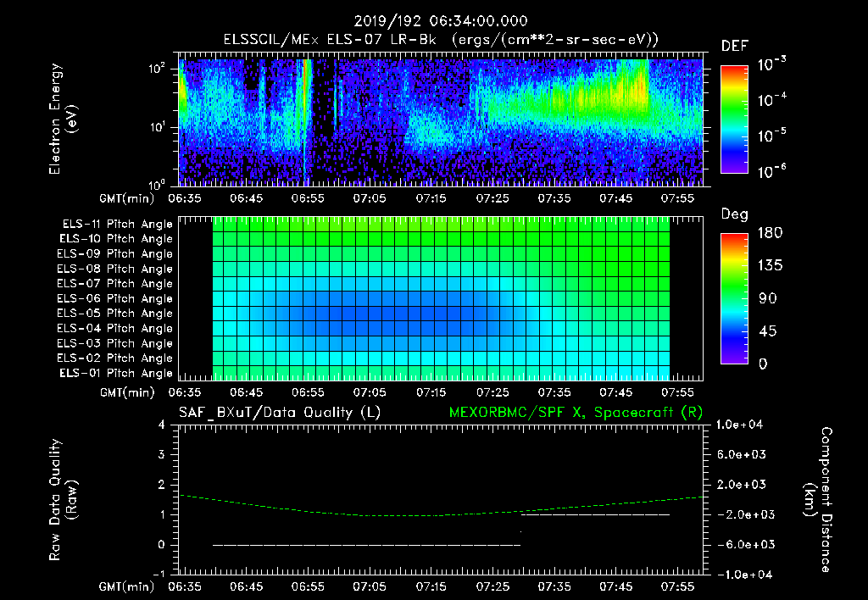Click the 4 tick on Raw Data Quality axis

pos(162,425)
